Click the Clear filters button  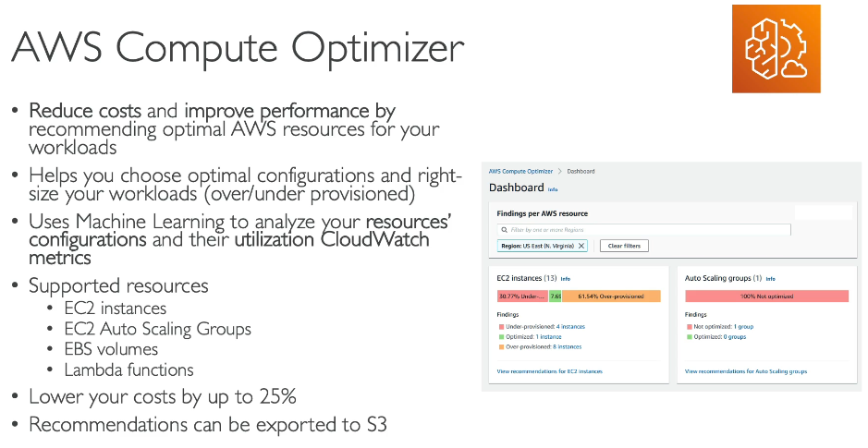[624, 246]
